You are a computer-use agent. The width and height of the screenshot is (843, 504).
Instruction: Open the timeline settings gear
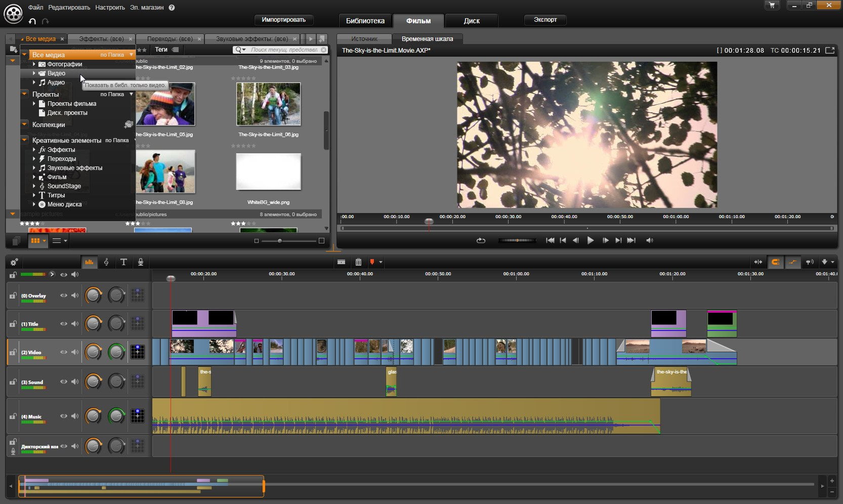pos(14,262)
